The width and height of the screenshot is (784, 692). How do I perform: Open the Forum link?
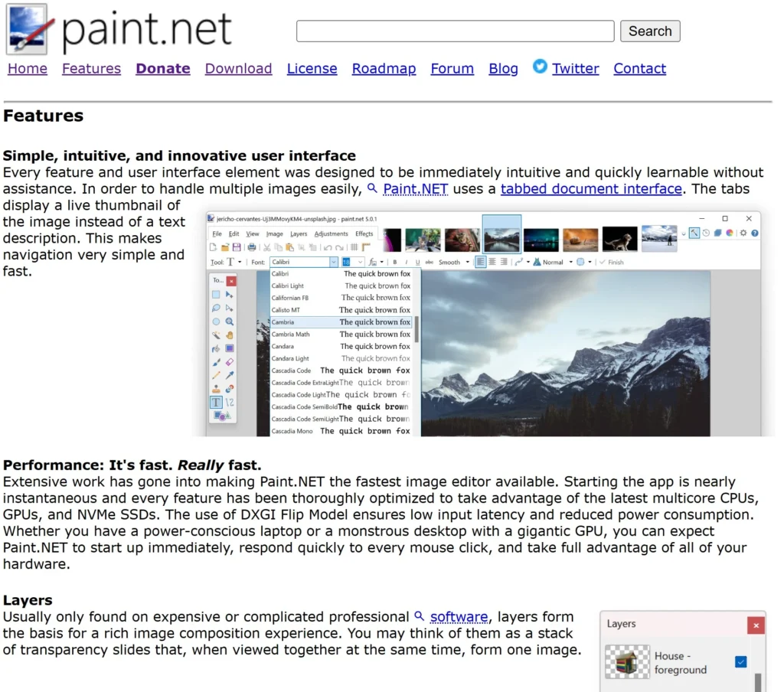tap(452, 68)
